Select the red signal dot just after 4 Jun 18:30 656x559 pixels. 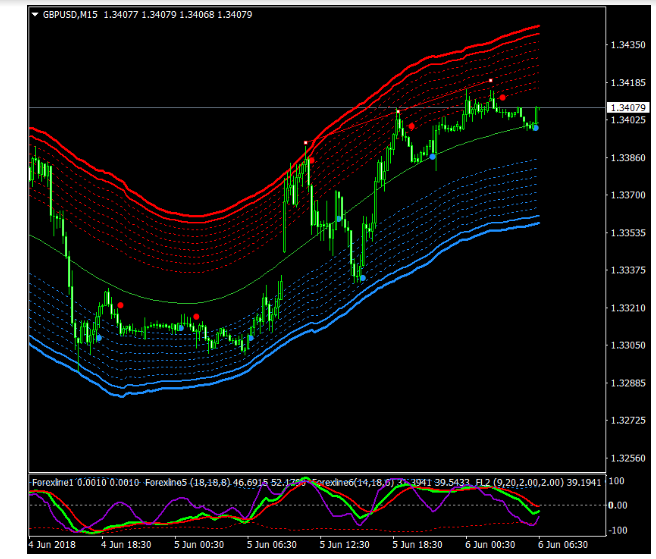pyautogui.click(x=120, y=305)
